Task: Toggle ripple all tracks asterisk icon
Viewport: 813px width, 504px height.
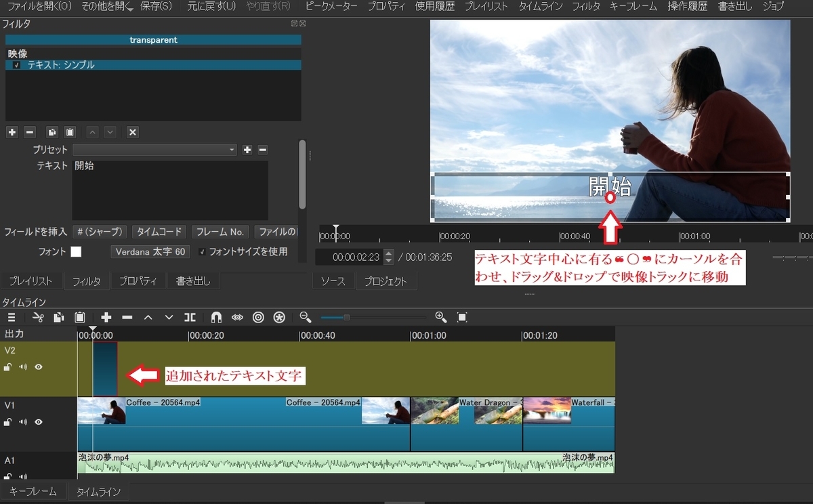Action: coord(279,317)
